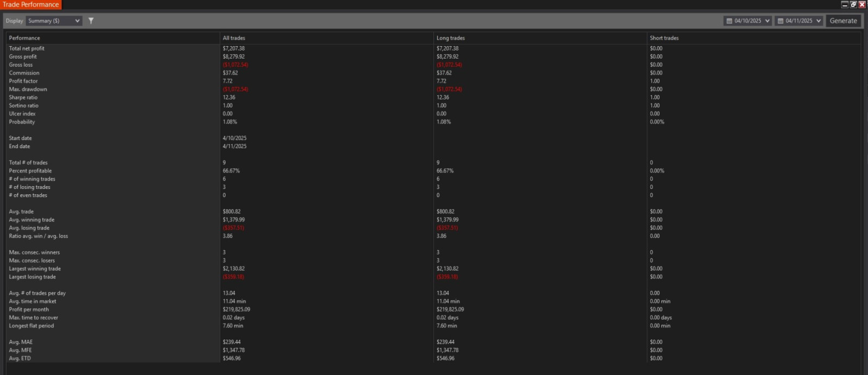The width and height of the screenshot is (868, 375).
Task: Click All trades gross profit $8,279.92
Action: (x=234, y=56)
